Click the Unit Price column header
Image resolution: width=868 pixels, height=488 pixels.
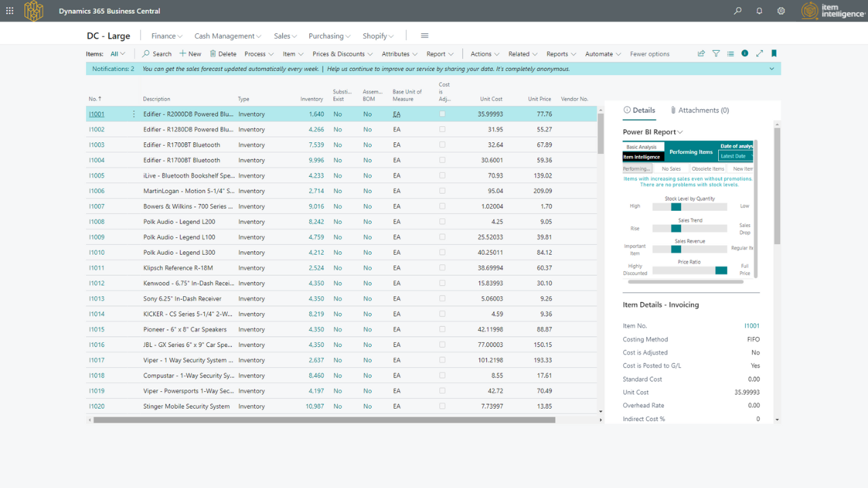pos(540,100)
